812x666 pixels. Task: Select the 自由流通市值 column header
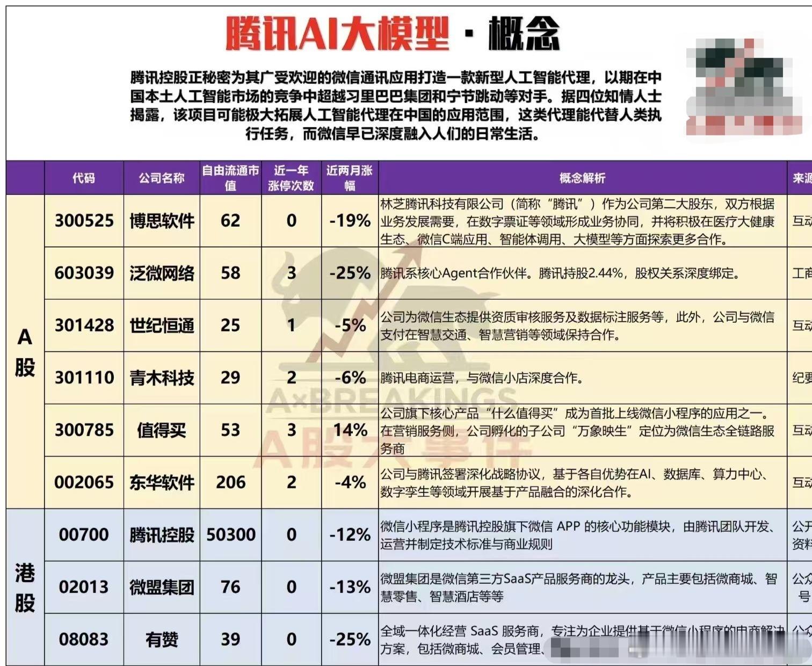[230, 178]
